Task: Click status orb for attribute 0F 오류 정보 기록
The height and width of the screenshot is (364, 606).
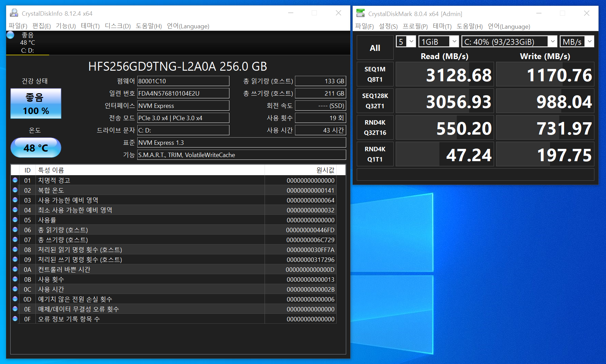Action: pyautogui.click(x=15, y=319)
